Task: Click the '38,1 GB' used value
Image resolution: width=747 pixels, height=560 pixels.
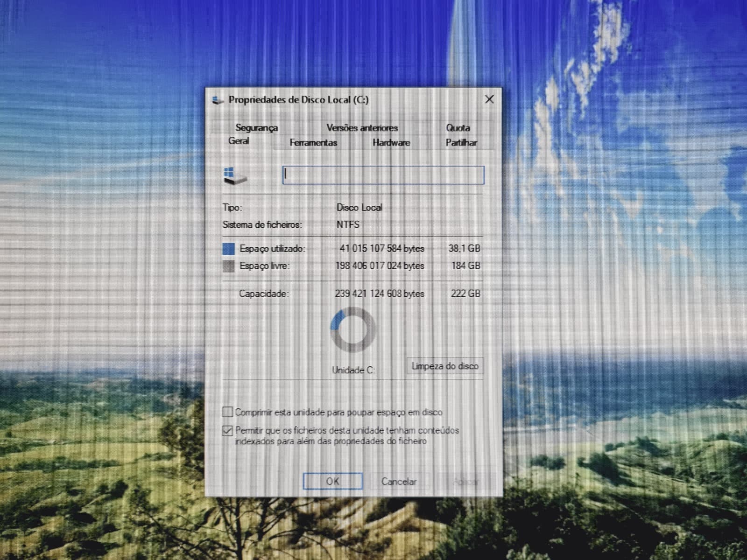Action: (465, 248)
